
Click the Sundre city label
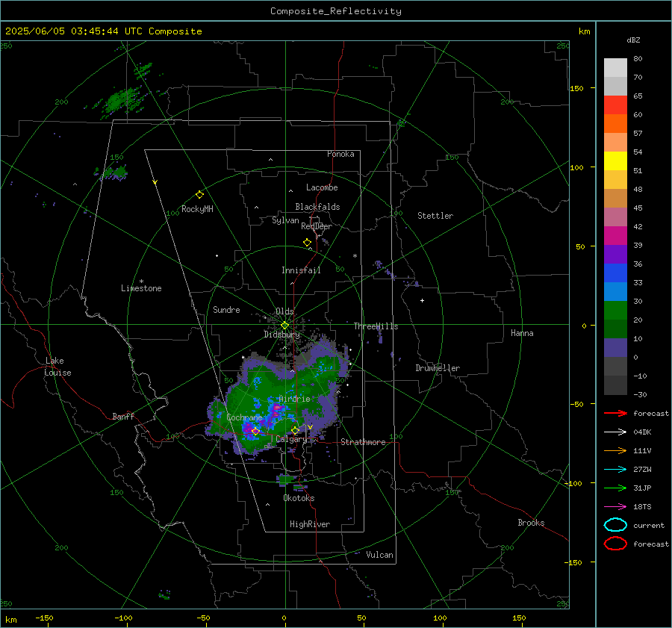[226, 309]
